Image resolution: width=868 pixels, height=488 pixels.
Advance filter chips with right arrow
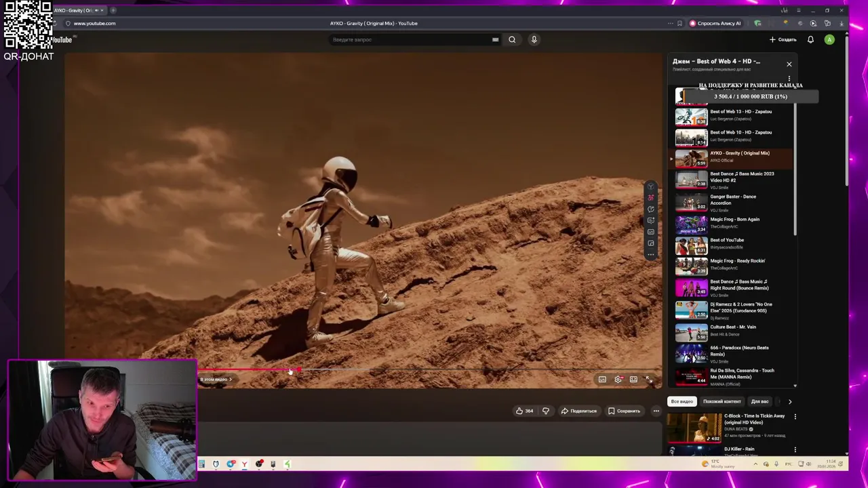pyautogui.click(x=789, y=401)
